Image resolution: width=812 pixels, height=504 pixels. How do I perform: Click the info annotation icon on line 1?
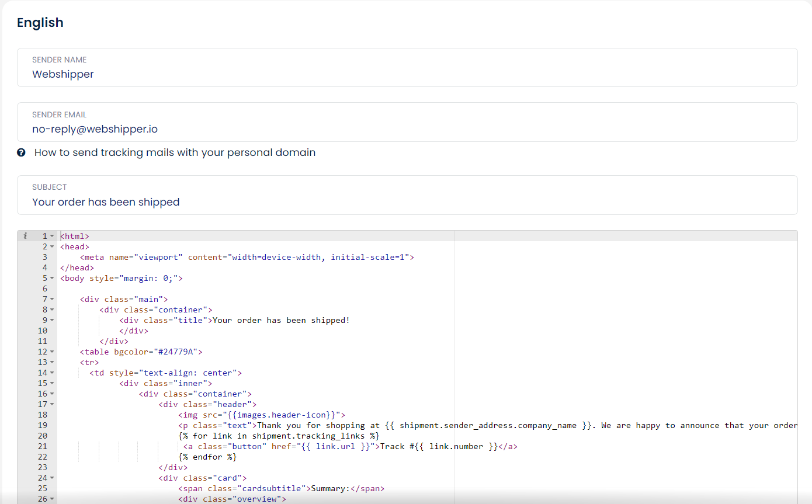click(x=25, y=236)
